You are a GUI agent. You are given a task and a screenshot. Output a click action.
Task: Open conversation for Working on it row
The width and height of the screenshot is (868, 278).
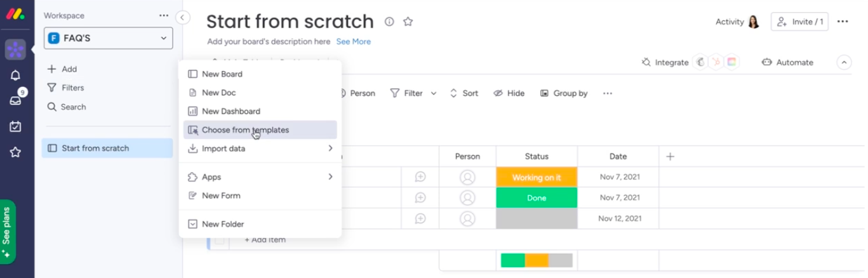tap(420, 177)
